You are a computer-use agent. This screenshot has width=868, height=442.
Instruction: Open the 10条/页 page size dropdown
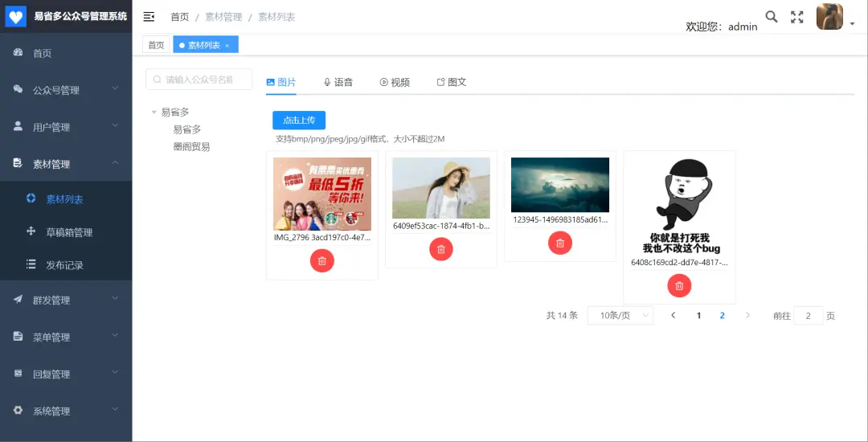[x=620, y=315]
